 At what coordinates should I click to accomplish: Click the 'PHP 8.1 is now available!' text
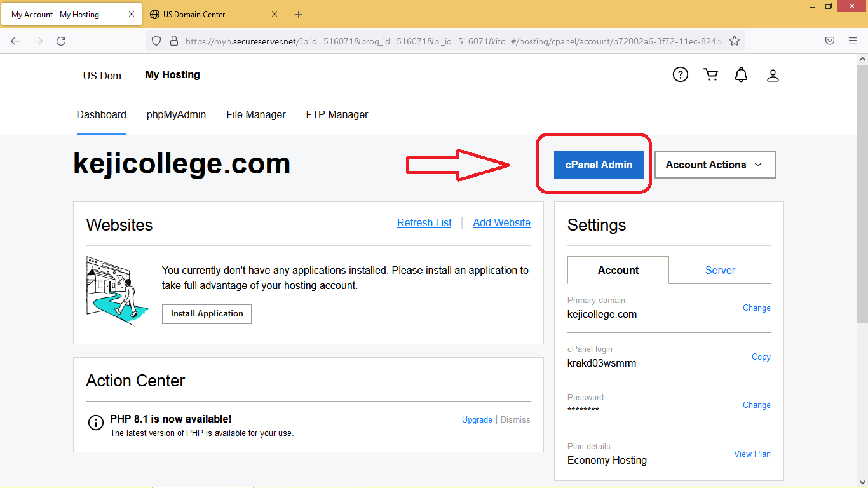pyautogui.click(x=171, y=419)
